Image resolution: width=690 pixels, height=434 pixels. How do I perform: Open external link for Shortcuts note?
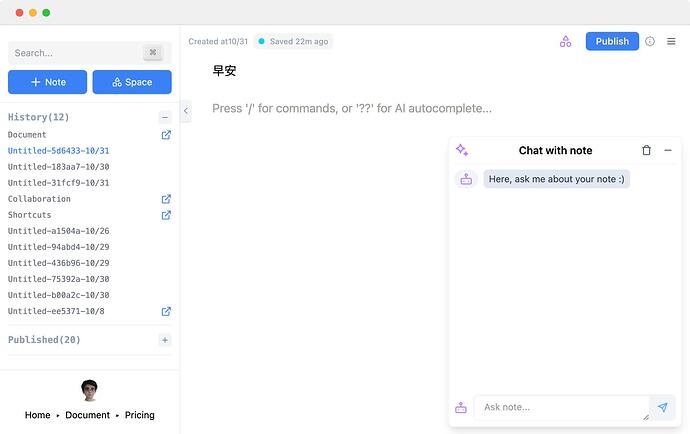click(166, 215)
